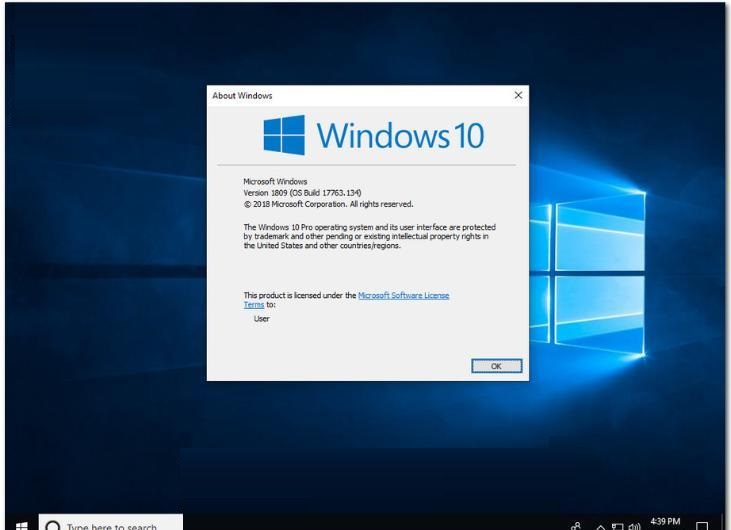Open the People icon in the taskbar
Viewport: 731px width, 530px height.
[x=576, y=526]
